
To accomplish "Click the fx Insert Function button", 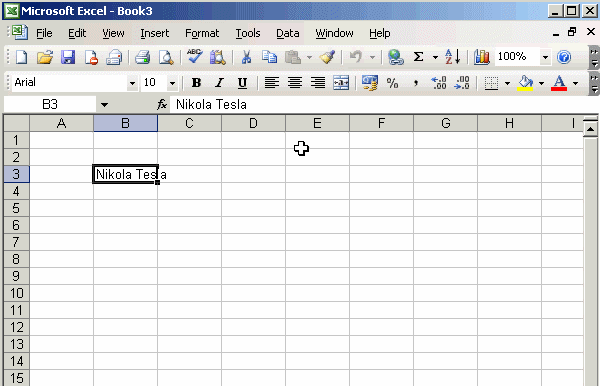I will click(162, 104).
